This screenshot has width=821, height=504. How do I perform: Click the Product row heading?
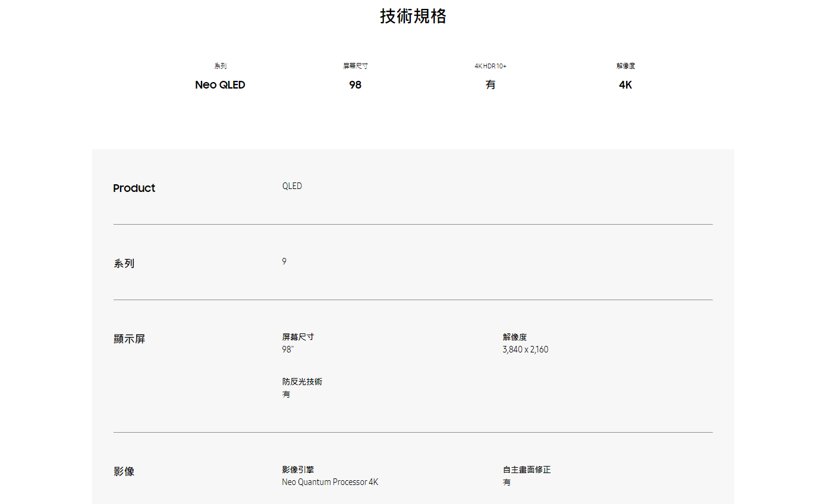point(134,188)
